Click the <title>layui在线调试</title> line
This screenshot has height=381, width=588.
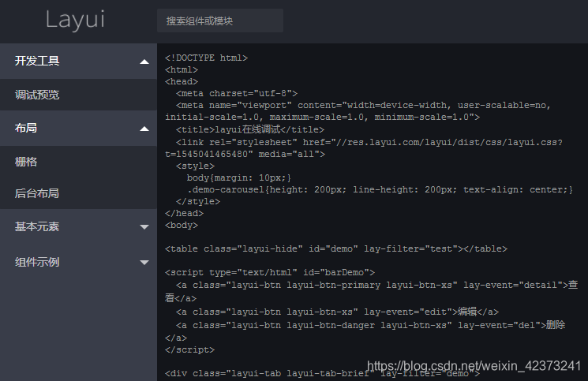pos(250,129)
